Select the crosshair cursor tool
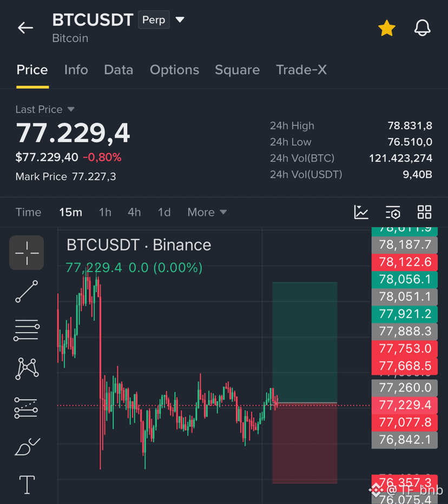The width and height of the screenshot is (448, 504). [27, 253]
